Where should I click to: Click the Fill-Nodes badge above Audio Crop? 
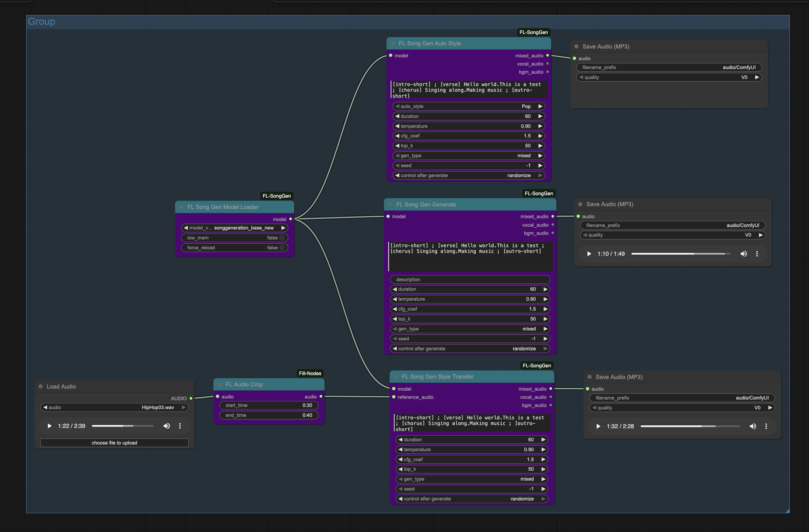click(x=310, y=373)
